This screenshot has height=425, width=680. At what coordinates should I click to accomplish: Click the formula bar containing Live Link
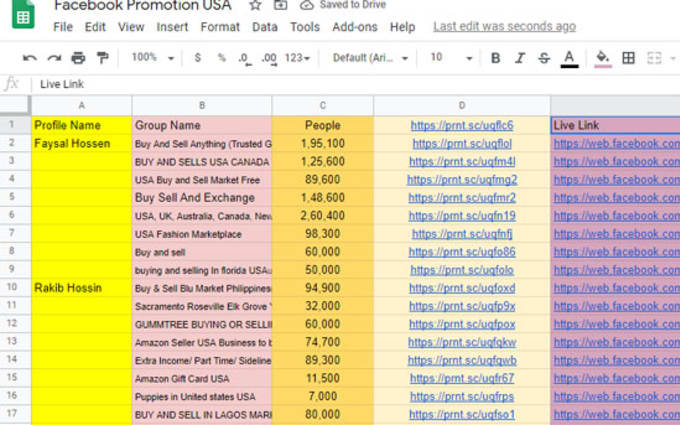(x=356, y=84)
